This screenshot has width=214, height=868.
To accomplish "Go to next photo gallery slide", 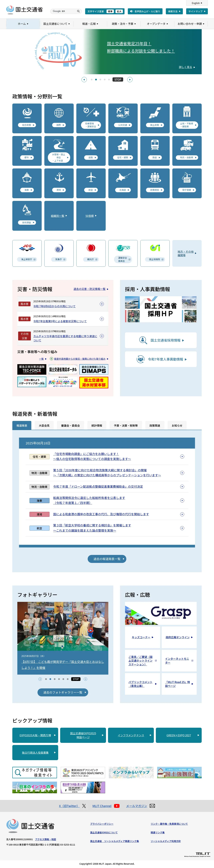I will 85,679.
